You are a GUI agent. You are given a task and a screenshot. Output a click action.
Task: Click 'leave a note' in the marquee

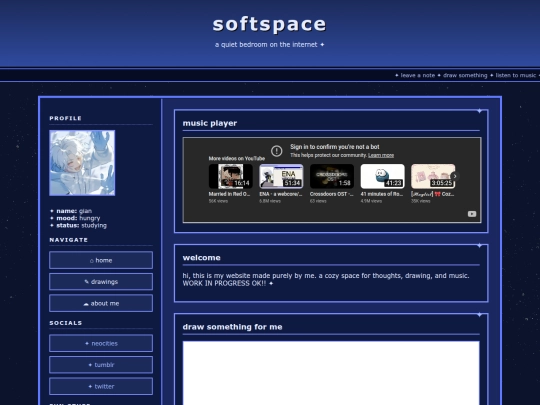coord(418,75)
